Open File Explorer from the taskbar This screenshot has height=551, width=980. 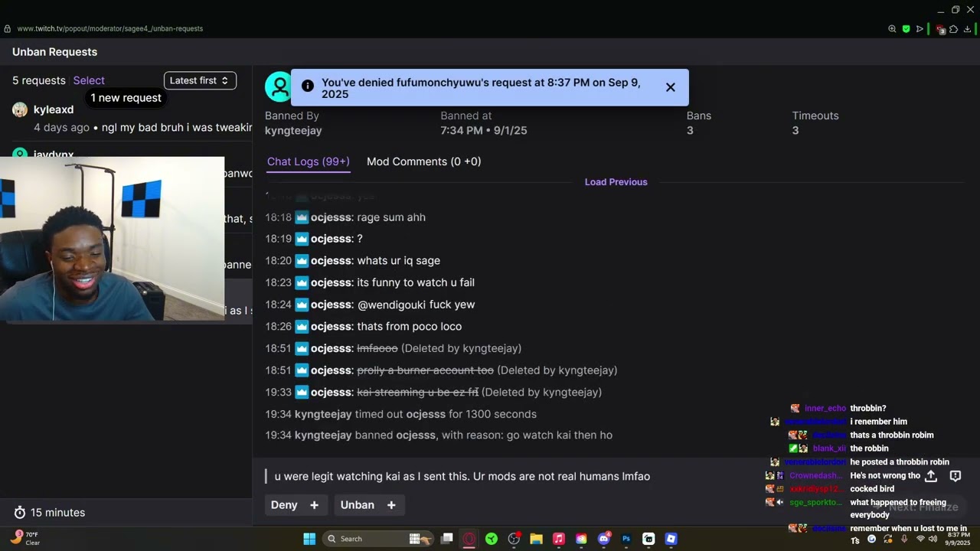coord(537,539)
